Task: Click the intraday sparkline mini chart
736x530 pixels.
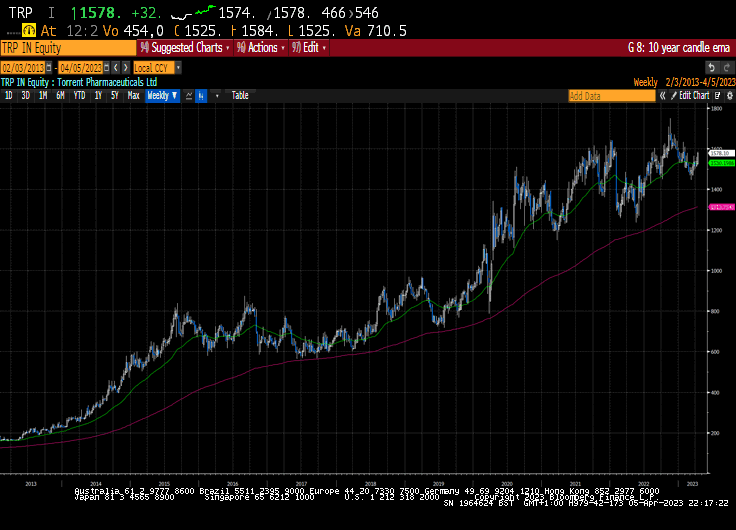Action: (x=192, y=12)
